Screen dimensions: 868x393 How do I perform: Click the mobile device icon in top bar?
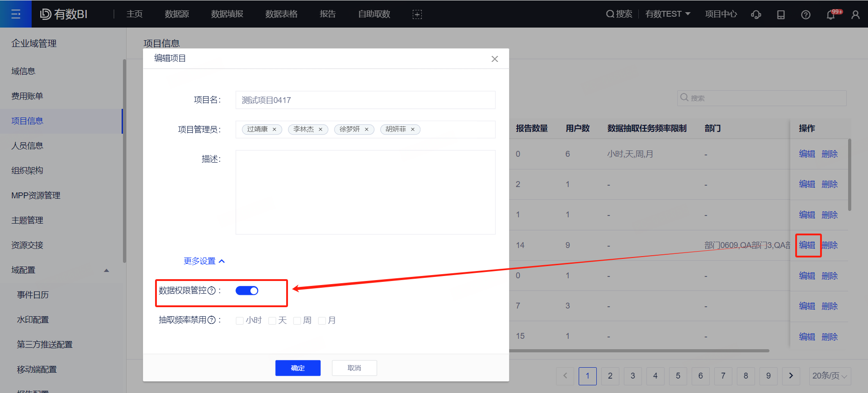[781, 14]
